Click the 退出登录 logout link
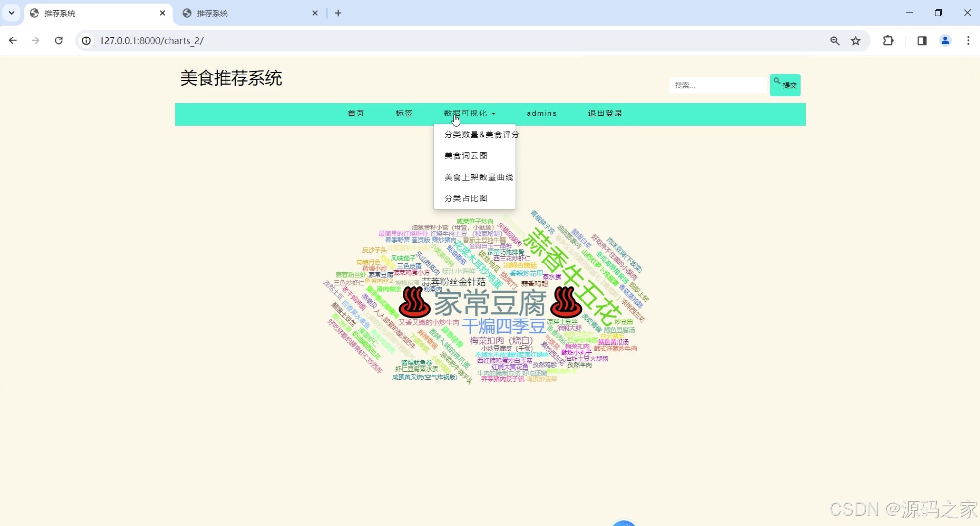The height and width of the screenshot is (526, 980). click(604, 113)
